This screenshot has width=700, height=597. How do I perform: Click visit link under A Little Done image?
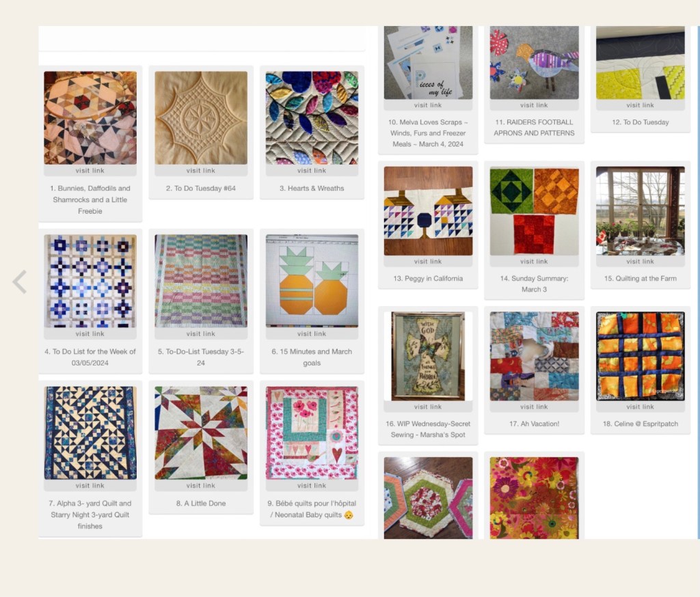(x=201, y=486)
